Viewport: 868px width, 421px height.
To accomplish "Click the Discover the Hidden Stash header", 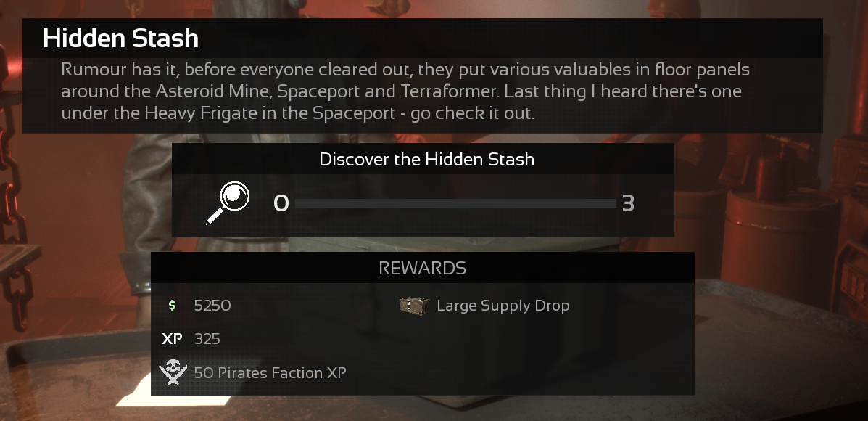I will point(427,160).
